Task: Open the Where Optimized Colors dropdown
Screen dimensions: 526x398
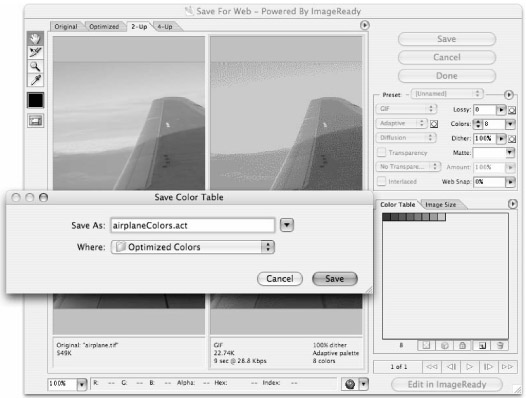Action: click(193, 247)
